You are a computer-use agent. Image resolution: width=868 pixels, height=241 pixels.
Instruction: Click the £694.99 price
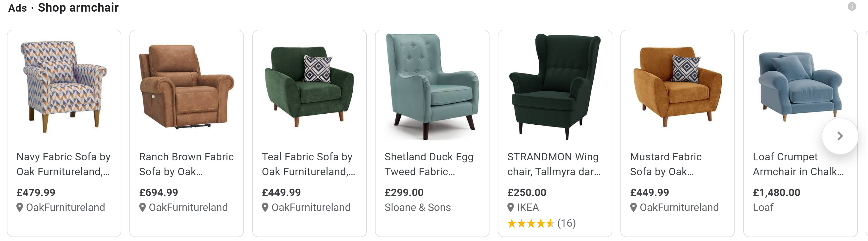pos(158,193)
